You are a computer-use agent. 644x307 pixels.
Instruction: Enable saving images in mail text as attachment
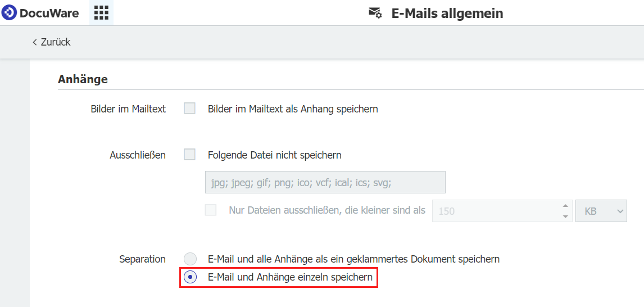(x=190, y=109)
